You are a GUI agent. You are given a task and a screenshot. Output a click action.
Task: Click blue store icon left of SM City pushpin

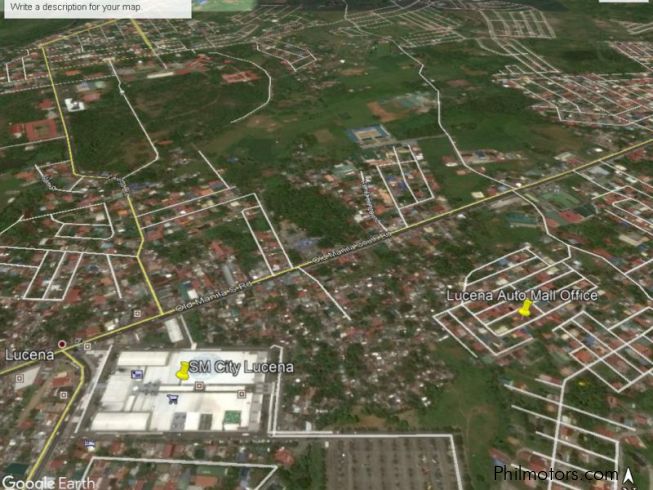pos(137,374)
